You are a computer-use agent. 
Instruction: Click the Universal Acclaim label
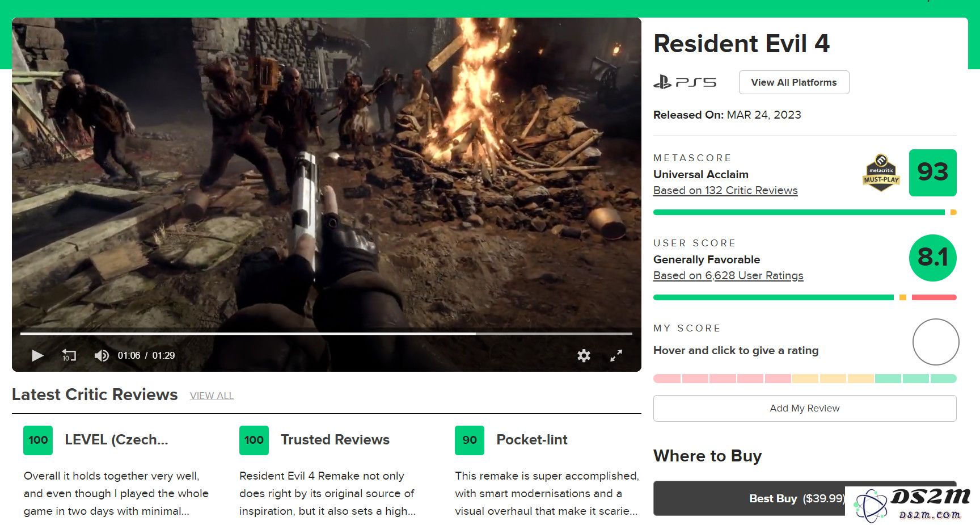tap(701, 175)
